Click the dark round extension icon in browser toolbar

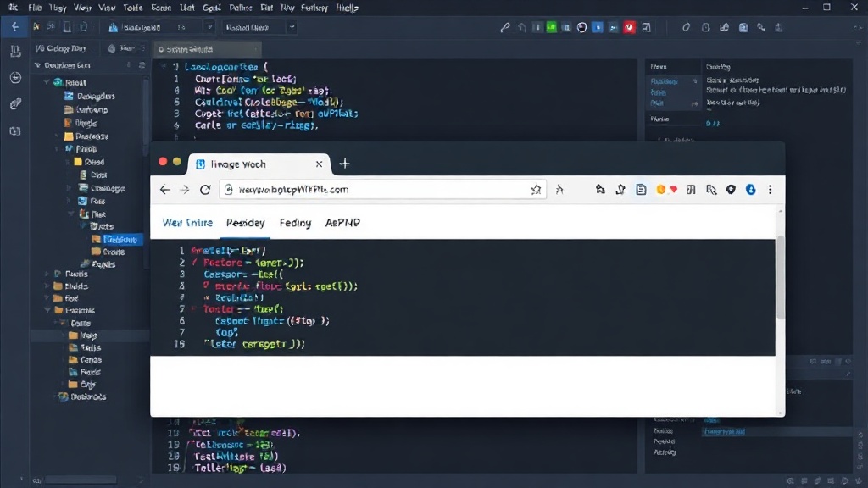click(731, 189)
